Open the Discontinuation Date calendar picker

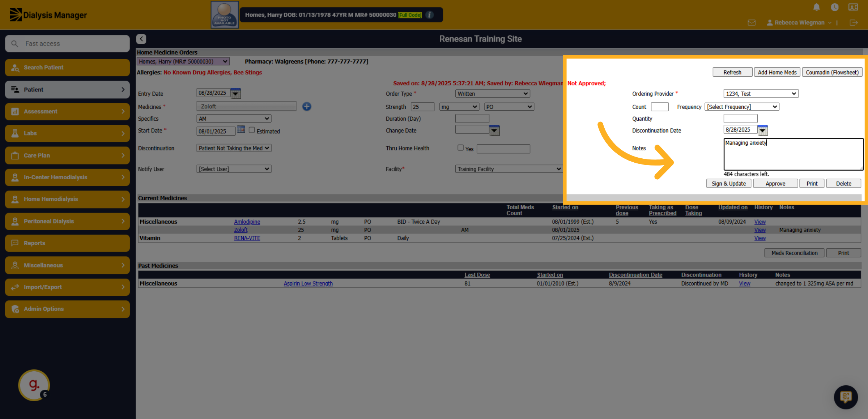click(762, 130)
